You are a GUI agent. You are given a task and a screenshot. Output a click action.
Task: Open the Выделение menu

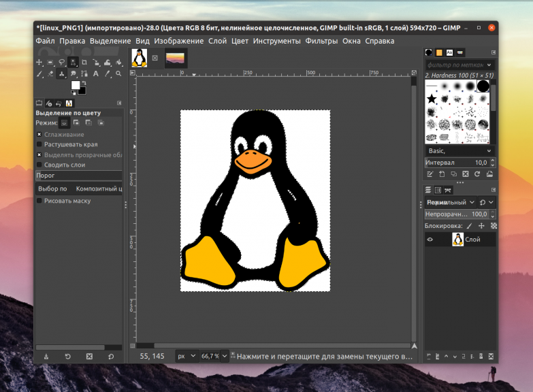point(110,41)
